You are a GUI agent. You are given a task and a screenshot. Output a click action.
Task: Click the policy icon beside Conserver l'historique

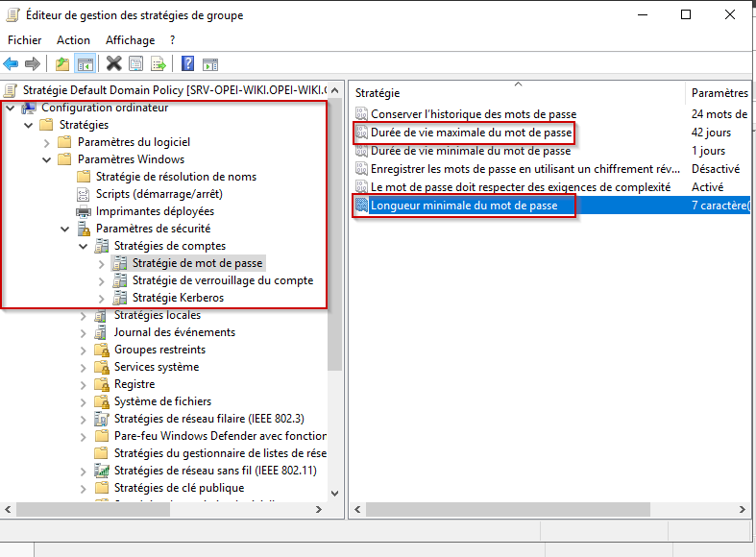[361, 114]
